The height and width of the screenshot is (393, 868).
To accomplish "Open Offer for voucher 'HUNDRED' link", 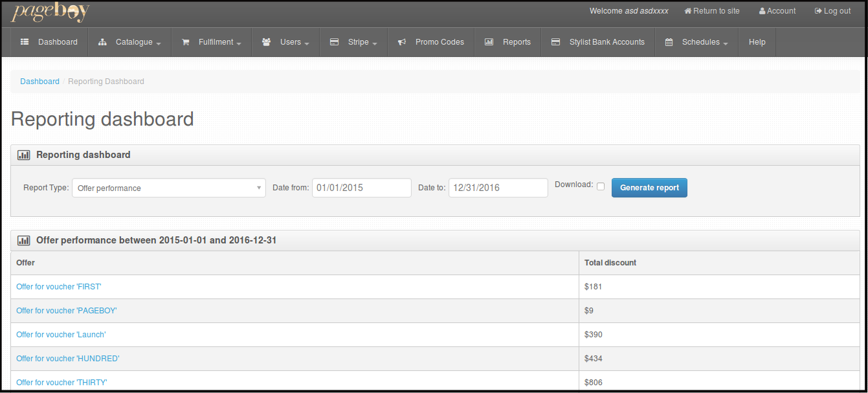I will (68, 359).
